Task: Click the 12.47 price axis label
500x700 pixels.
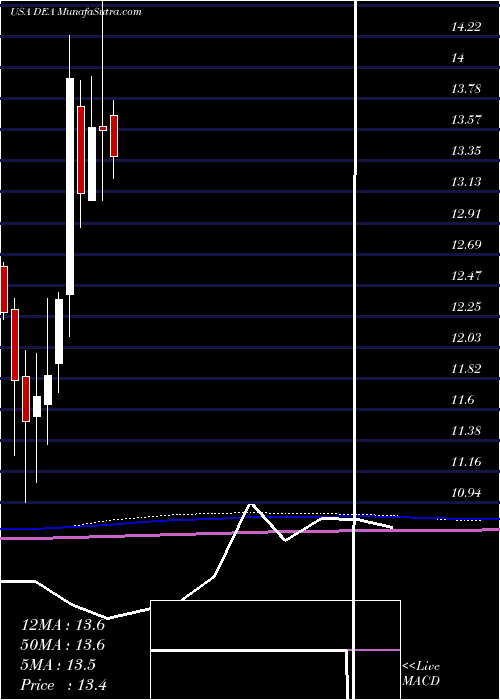Action: (466, 275)
